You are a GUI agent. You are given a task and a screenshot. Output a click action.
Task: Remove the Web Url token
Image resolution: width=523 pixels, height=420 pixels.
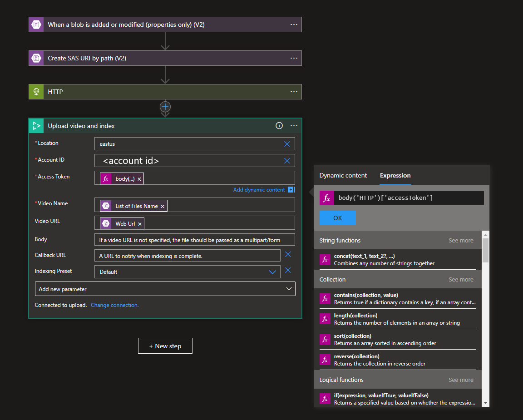coord(140,224)
